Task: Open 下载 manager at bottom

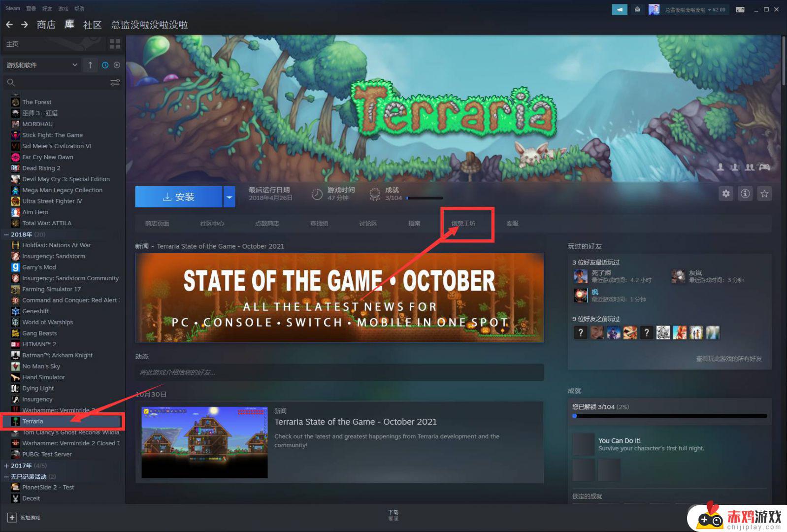Action: [393, 515]
